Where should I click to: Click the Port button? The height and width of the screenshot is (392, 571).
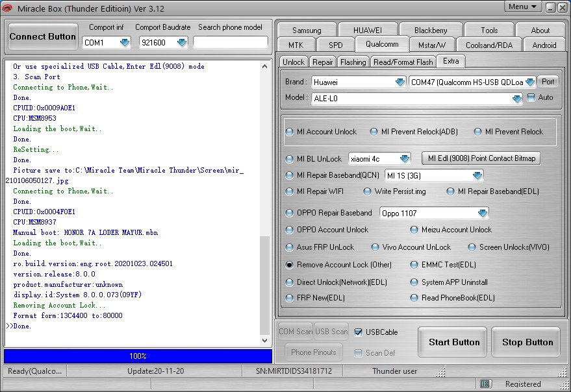click(x=548, y=82)
